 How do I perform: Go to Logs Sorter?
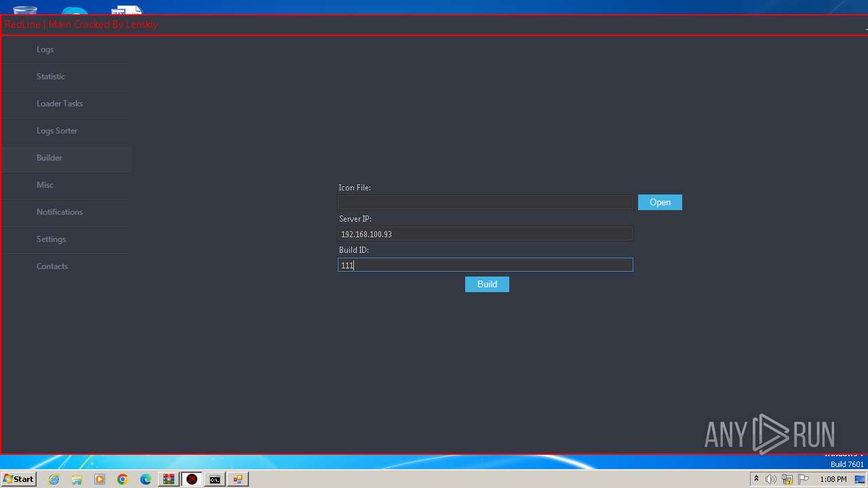coord(66,131)
